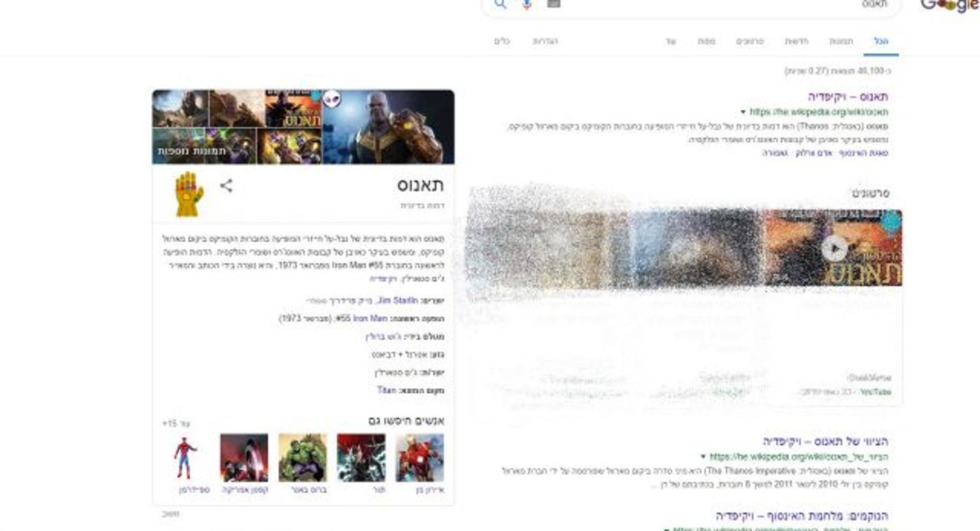Viewport: 980px width, 531px height.
Task: Click the Google logo
Action: coord(950,6)
